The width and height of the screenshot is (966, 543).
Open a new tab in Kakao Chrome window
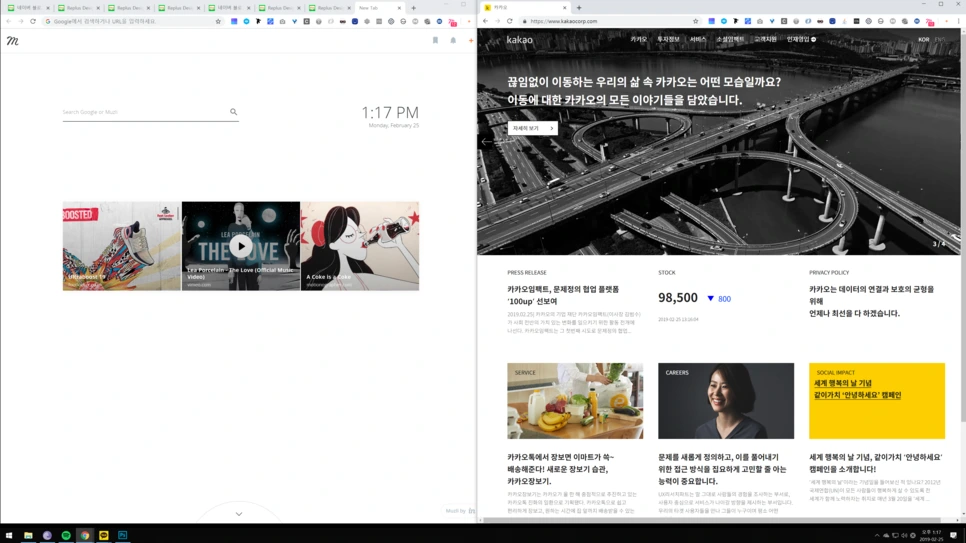(578, 8)
